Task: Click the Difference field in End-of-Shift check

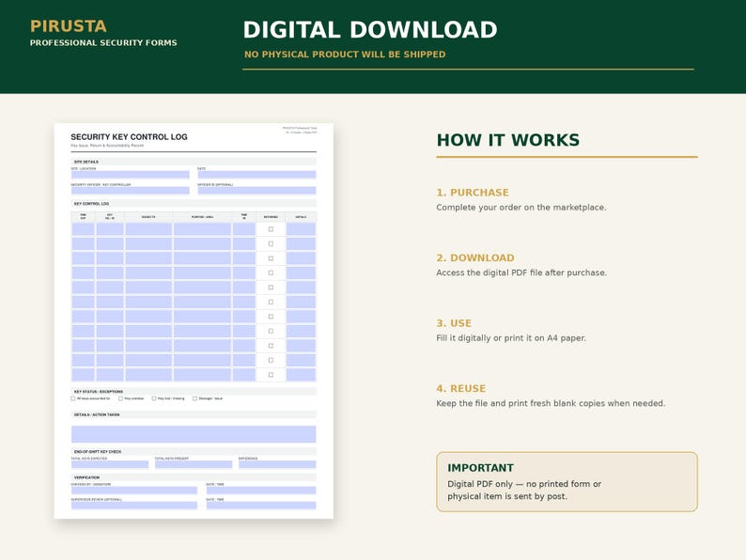Action: (277, 464)
